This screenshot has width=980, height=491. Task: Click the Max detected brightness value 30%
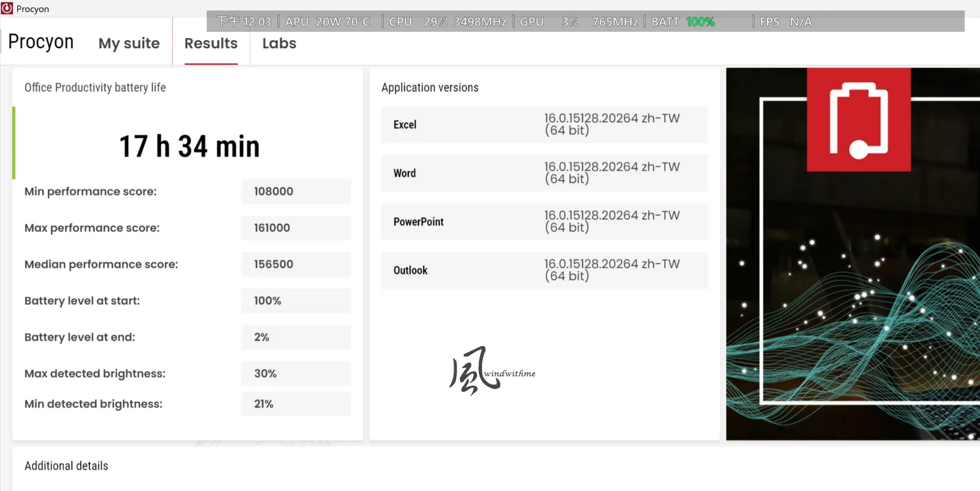point(296,373)
